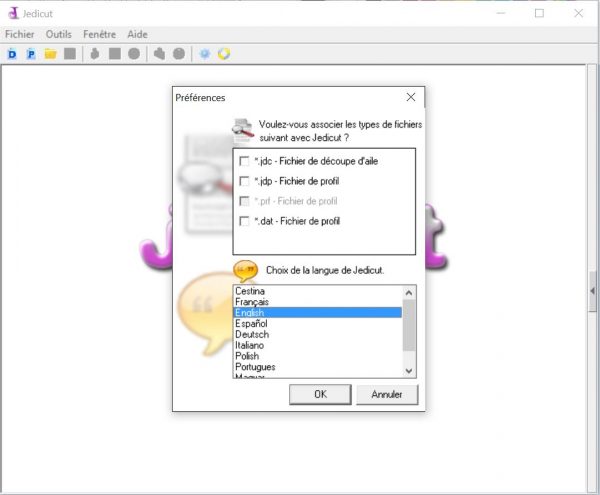Image resolution: width=600 pixels, height=495 pixels.
Task: Click language list scroll up arrow
Action: [409, 293]
